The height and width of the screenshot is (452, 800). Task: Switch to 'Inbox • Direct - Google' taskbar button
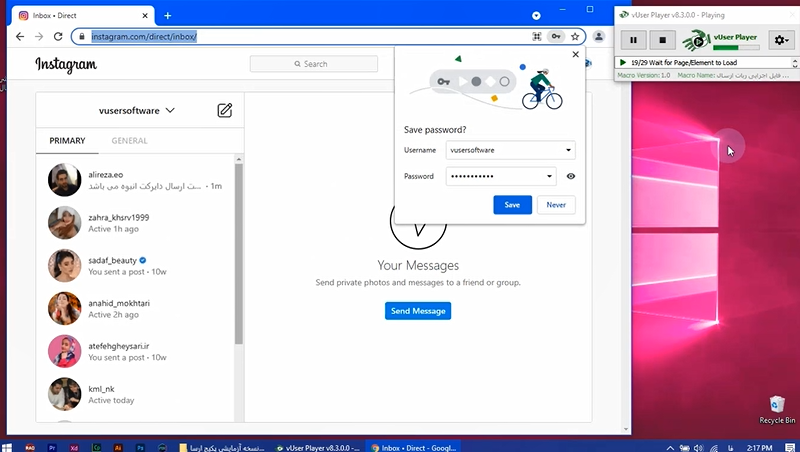(413, 447)
